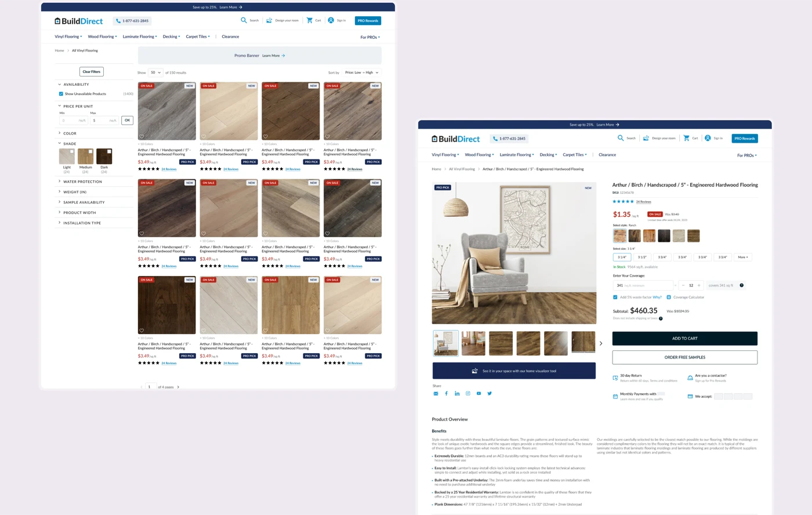Click the ADD TO CART button

pyautogui.click(x=685, y=338)
